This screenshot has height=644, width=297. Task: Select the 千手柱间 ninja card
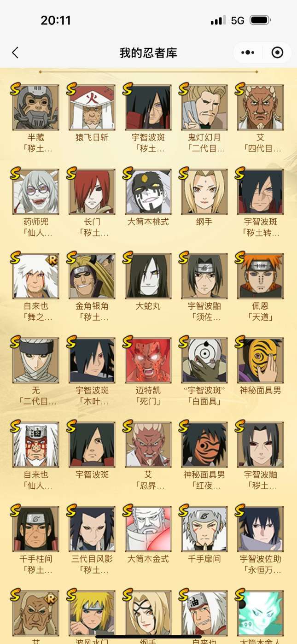(36, 529)
